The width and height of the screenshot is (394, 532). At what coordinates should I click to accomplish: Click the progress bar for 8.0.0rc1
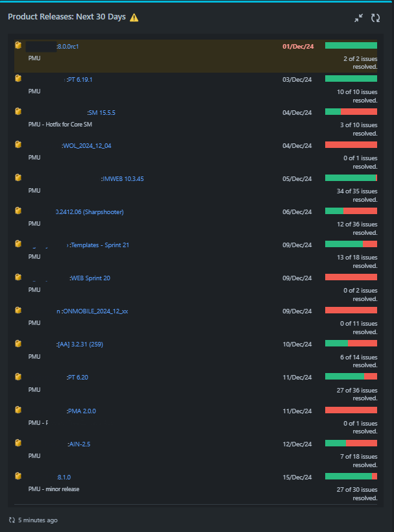(351, 45)
